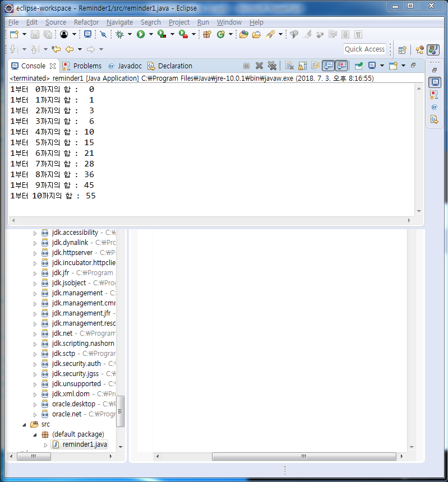Click the Clear Console icon
Viewport: 448px width, 482px height.
tap(289, 66)
